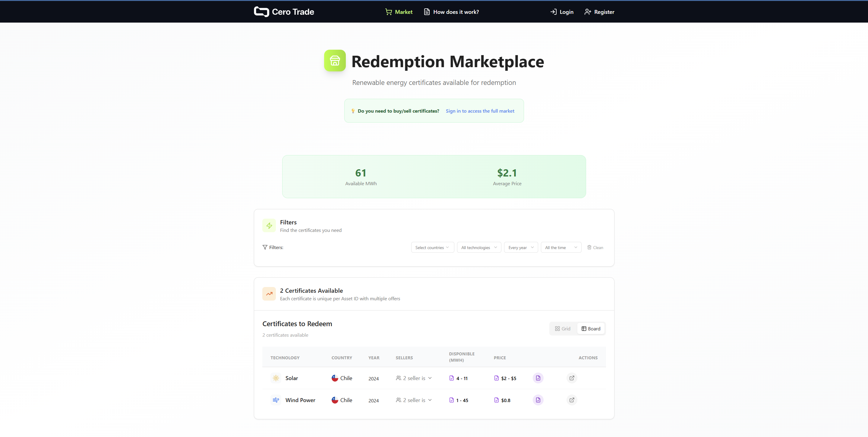Toggle the sellers chevron on the Wind Power row
The image size is (868, 437).
point(430,400)
